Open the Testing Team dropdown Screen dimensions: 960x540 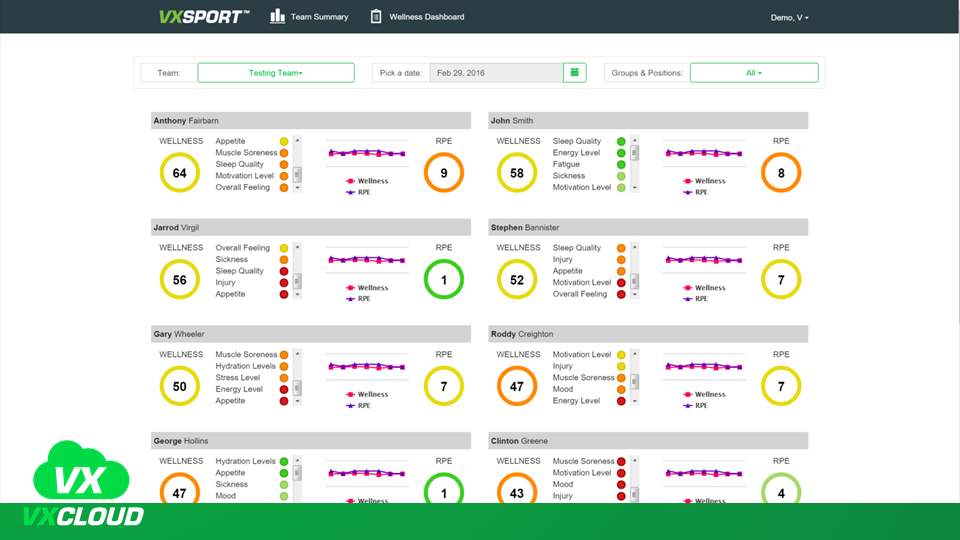[276, 72]
